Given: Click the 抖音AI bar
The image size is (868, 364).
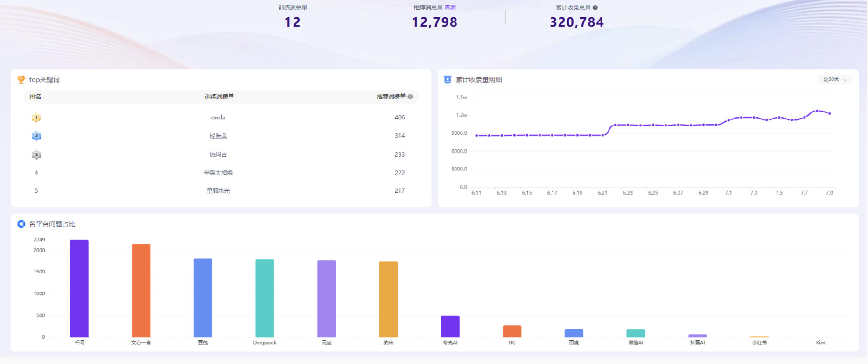Looking at the screenshot, I should pos(698,336).
